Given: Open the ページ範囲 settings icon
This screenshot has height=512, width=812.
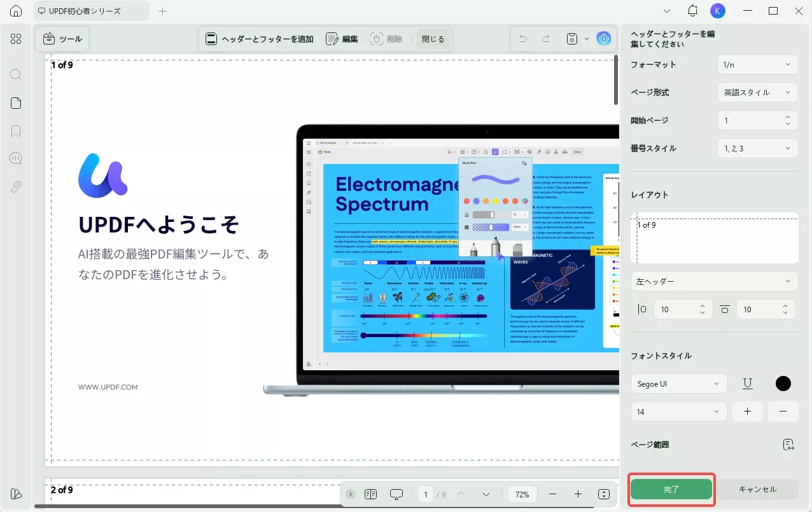Looking at the screenshot, I should 788,445.
